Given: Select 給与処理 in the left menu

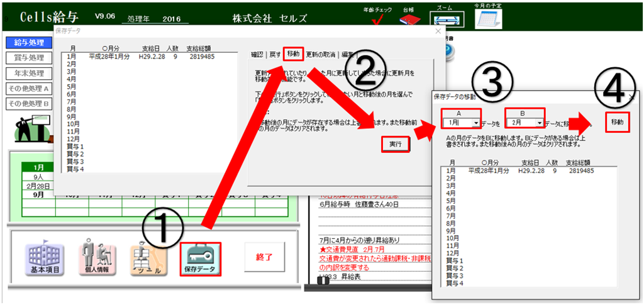Looking at the screenshot, I should [29, 42].
